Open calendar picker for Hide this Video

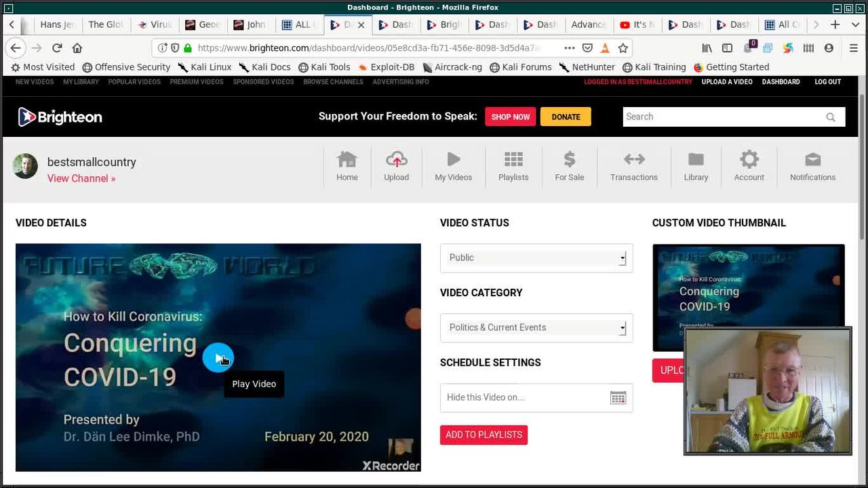(x=618, y=398)
